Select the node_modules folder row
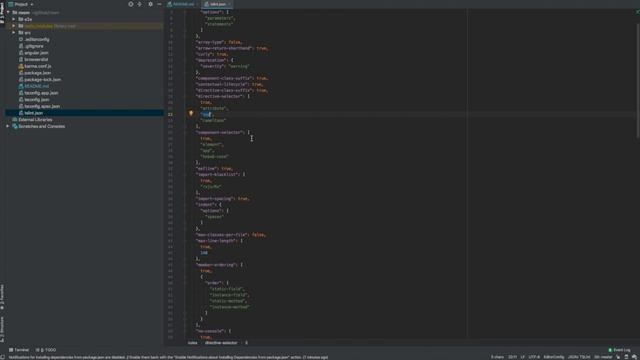Screen dimensions: 640x360 tap(84, 26)
